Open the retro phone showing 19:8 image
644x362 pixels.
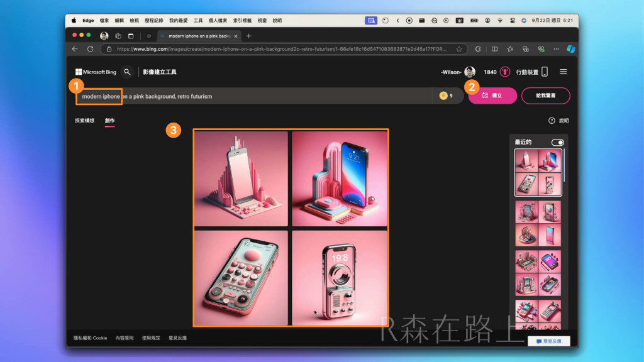tap(340, 278)
